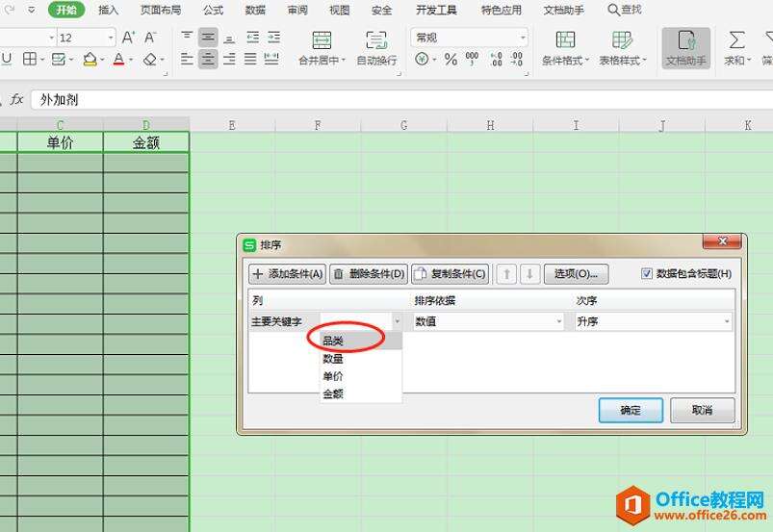
Task: Click the Options button in sort dialog
Action: tap(576, 274)
